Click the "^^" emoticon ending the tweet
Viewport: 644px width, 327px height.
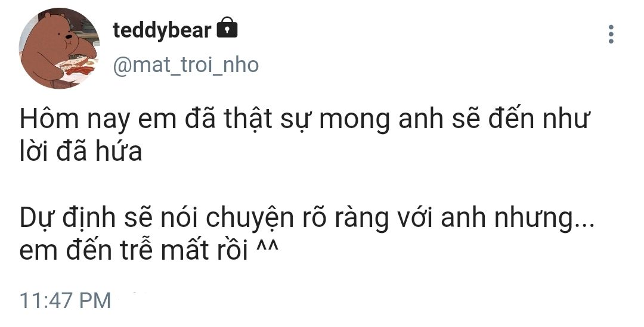[x=267, y=247]
